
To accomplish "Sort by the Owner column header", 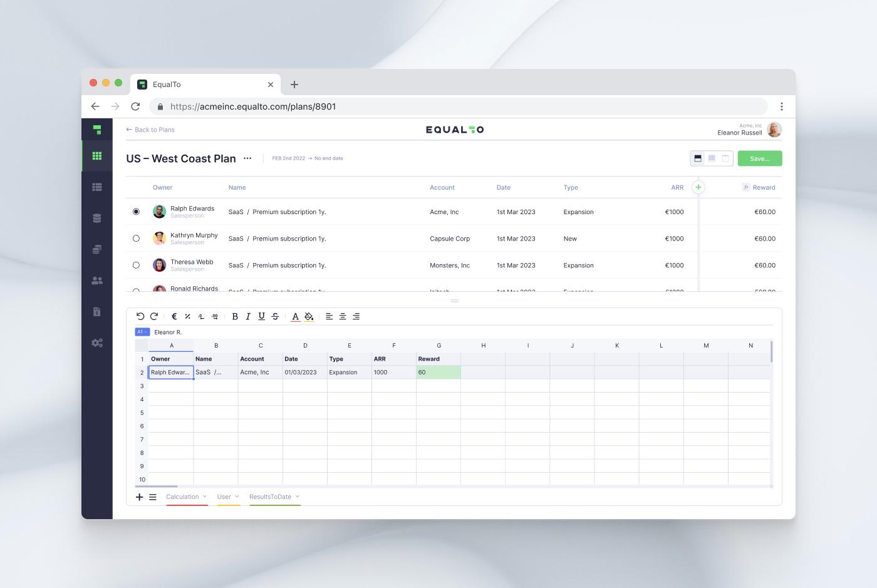I will [162, 187].
